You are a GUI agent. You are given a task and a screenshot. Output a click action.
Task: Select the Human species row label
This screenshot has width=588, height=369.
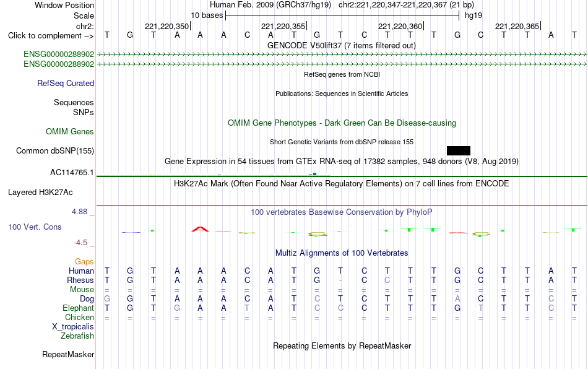(x=81, y=271)
